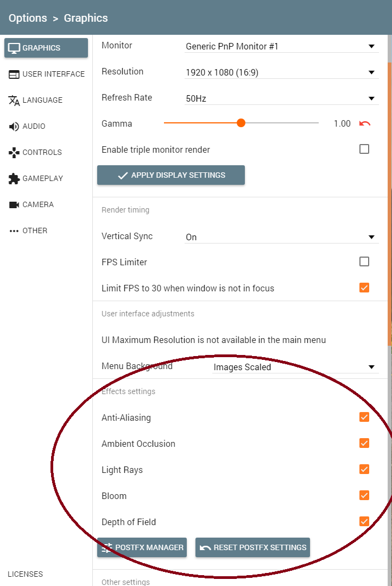
Task: Click the Gamma slider handle
Action: [241, 123]
